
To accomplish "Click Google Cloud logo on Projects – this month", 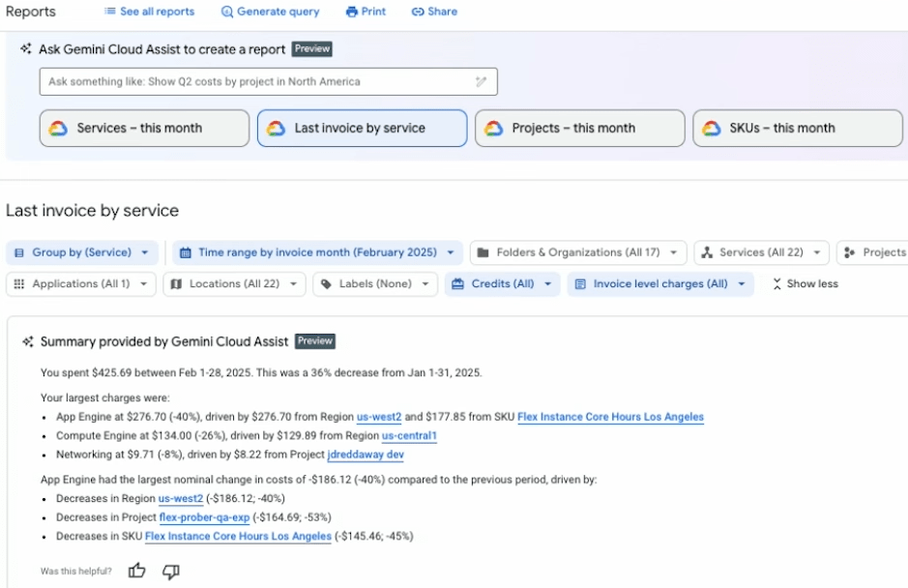I will tap(493, 128).
